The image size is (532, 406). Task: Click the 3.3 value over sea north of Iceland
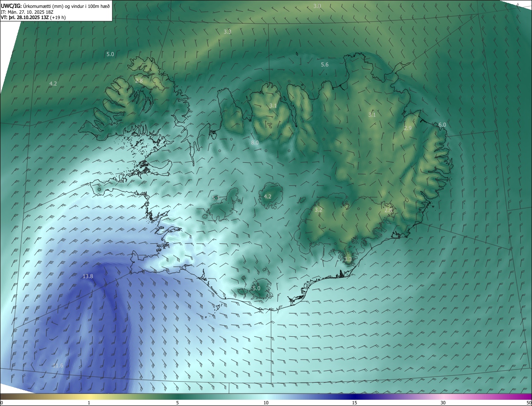[x=227, y=32]
